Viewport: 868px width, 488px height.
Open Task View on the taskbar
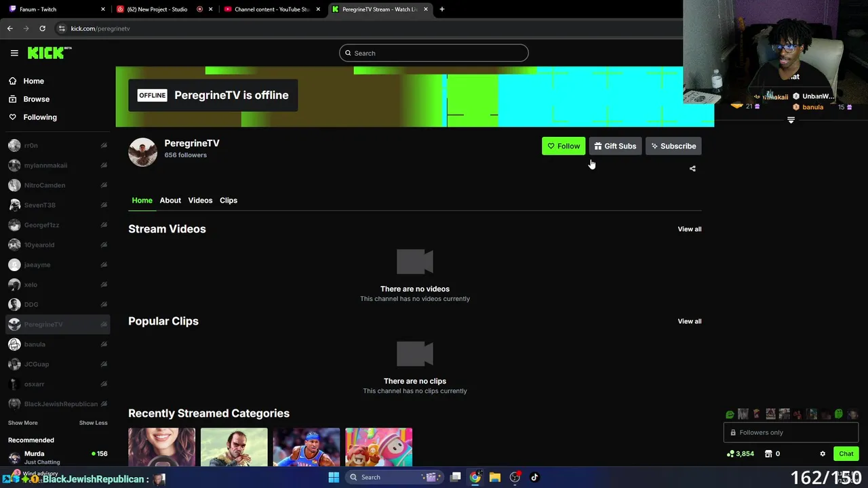pyautogui.click(x=456, y=477)
